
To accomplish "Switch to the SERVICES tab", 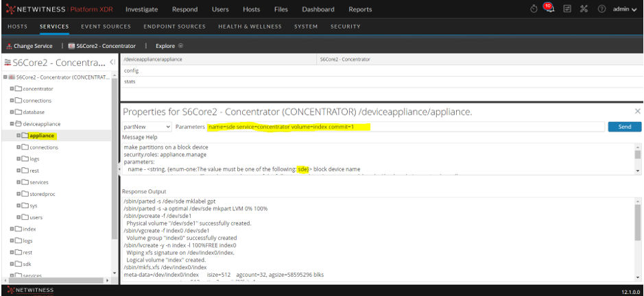I will [x=54, y=26].
